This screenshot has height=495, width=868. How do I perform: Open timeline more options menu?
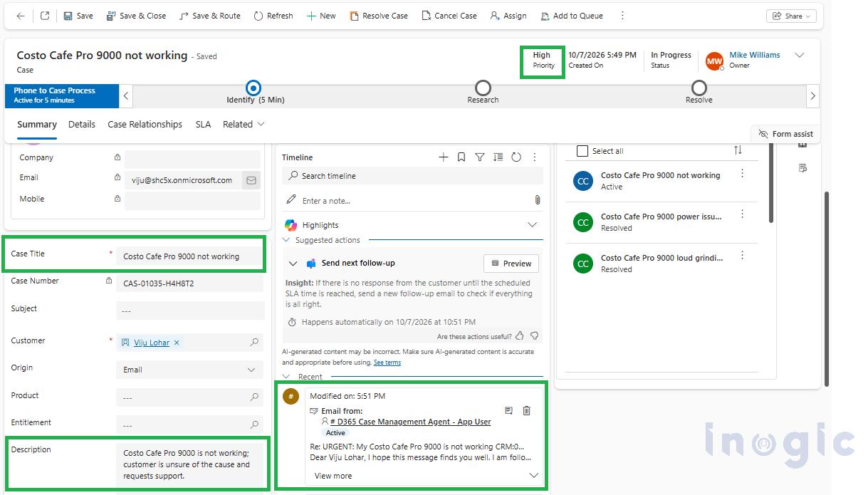pyautogui.click(x=535, y=157)
